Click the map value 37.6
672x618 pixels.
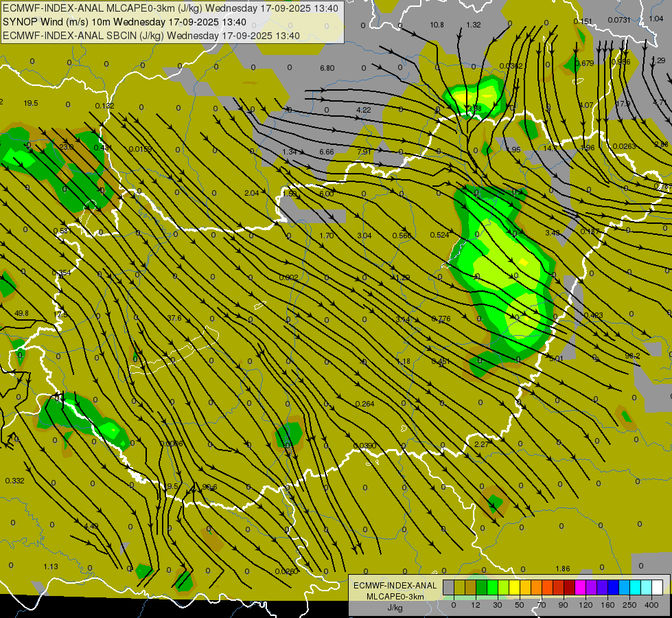[174, 318]
